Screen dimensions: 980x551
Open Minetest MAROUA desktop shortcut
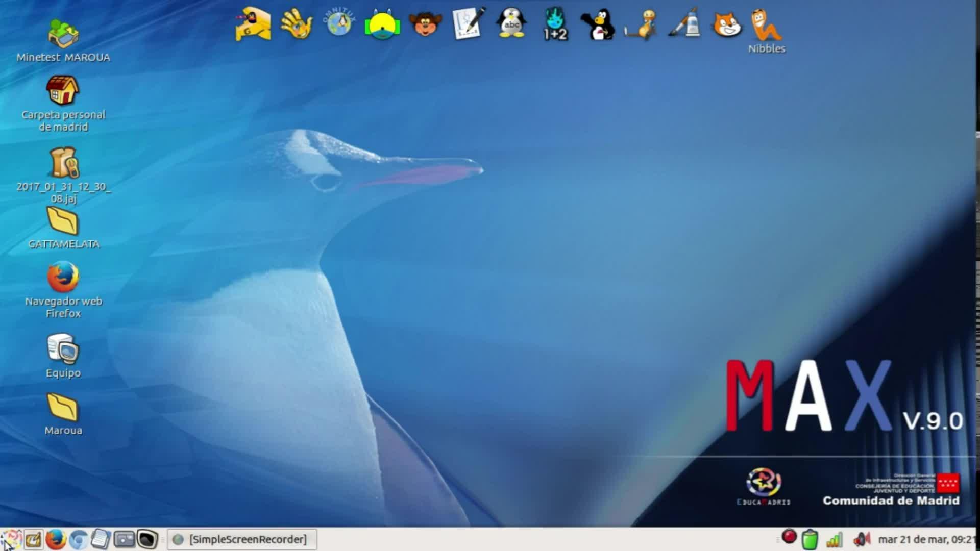tap(63, 35)
